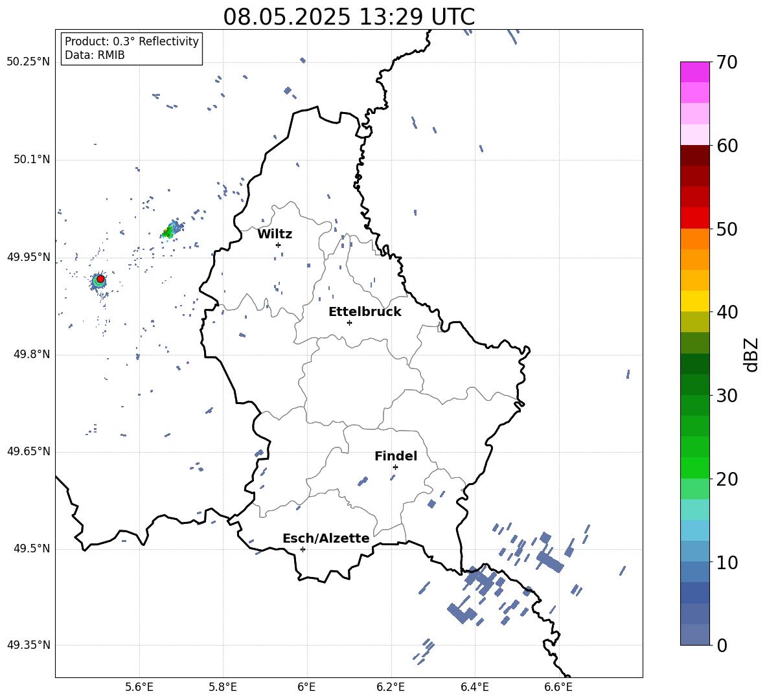Click the 49.35°N latitude label

point(28,645)
